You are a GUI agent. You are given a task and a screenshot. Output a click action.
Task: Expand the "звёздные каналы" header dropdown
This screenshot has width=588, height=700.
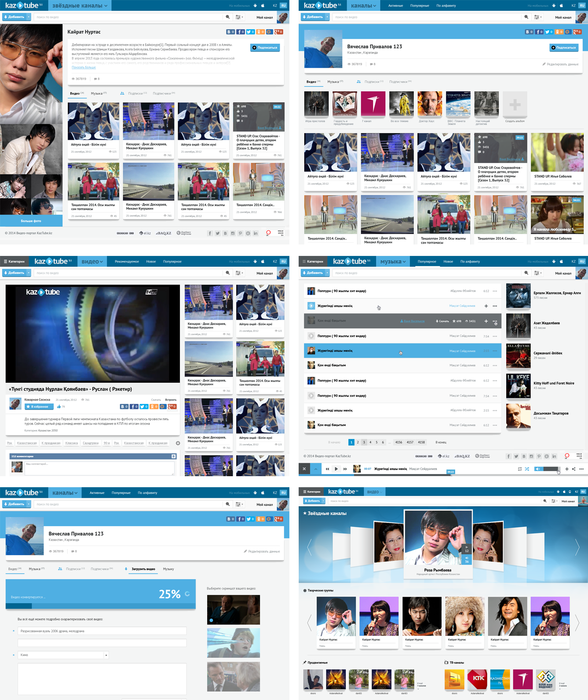point(80,6)
